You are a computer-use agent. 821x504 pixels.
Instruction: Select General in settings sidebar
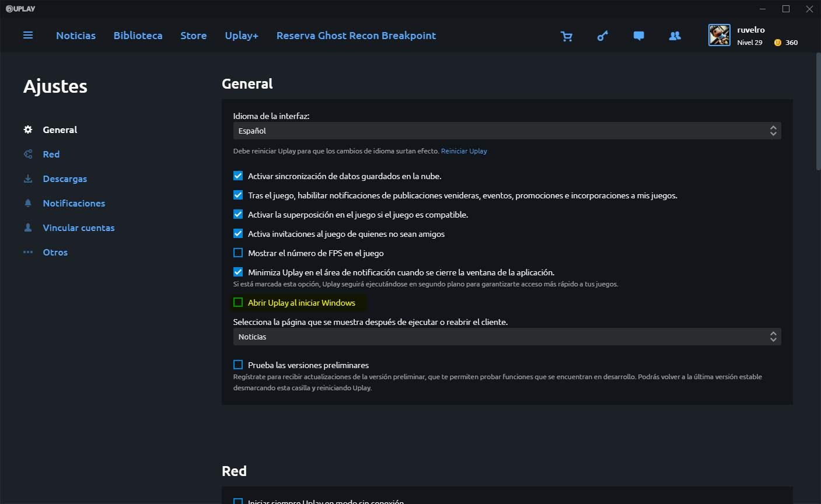coord(60,129)
